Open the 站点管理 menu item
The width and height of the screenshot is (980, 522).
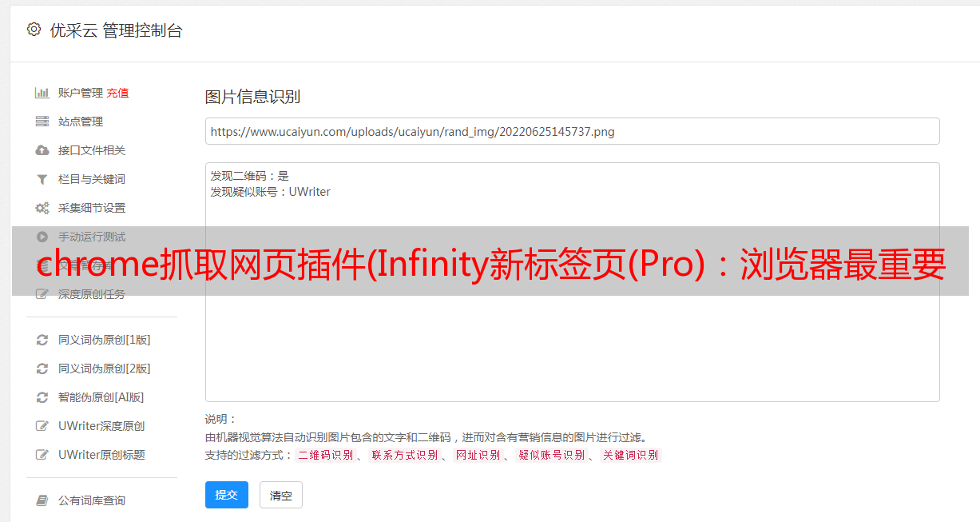[x=81, y=122]
